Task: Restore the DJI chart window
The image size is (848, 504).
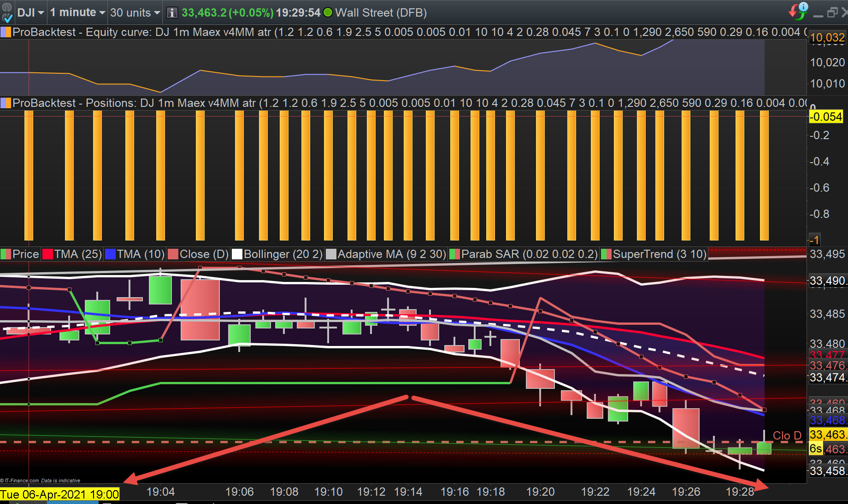Action: [x=832, y=12]
